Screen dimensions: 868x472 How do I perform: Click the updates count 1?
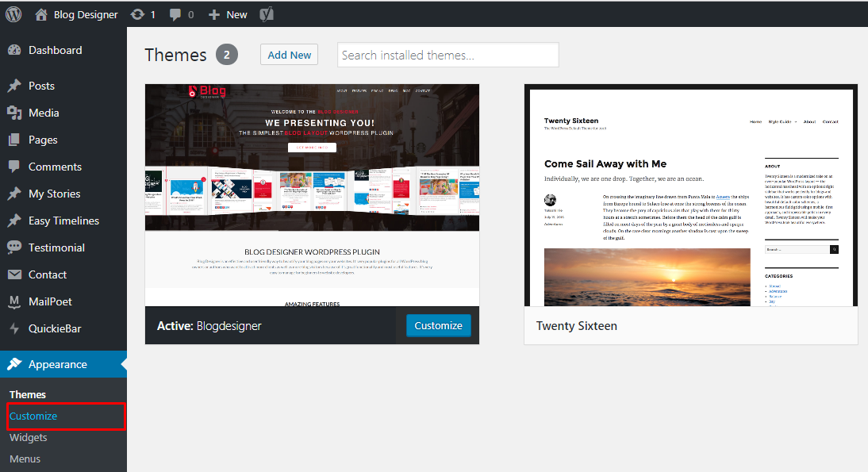click(x=153, y=15)
